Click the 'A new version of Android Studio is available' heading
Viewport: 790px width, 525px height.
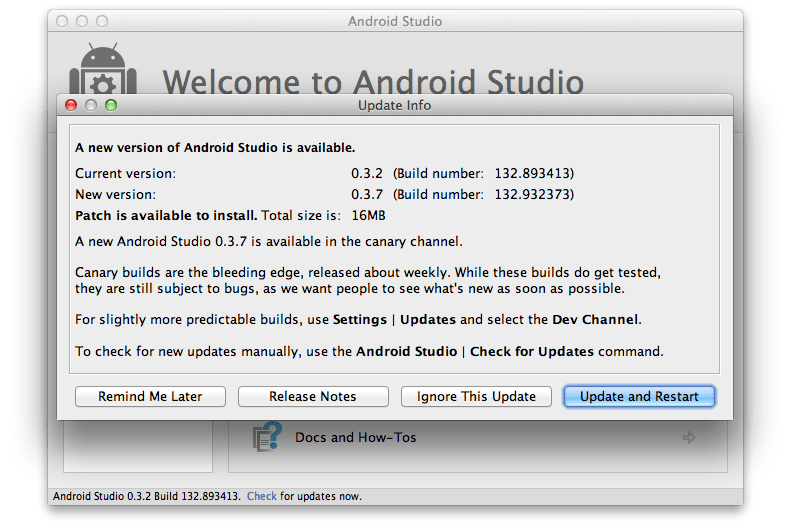[x=215, y=148]
